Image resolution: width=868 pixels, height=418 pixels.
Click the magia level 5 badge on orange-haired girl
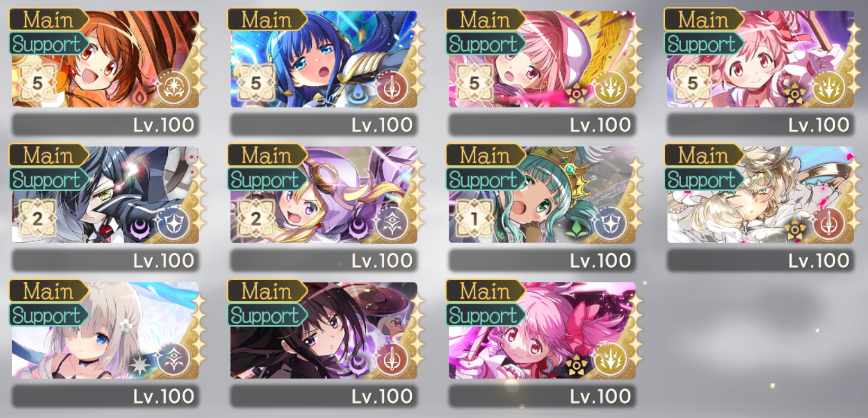pos(37,83)
